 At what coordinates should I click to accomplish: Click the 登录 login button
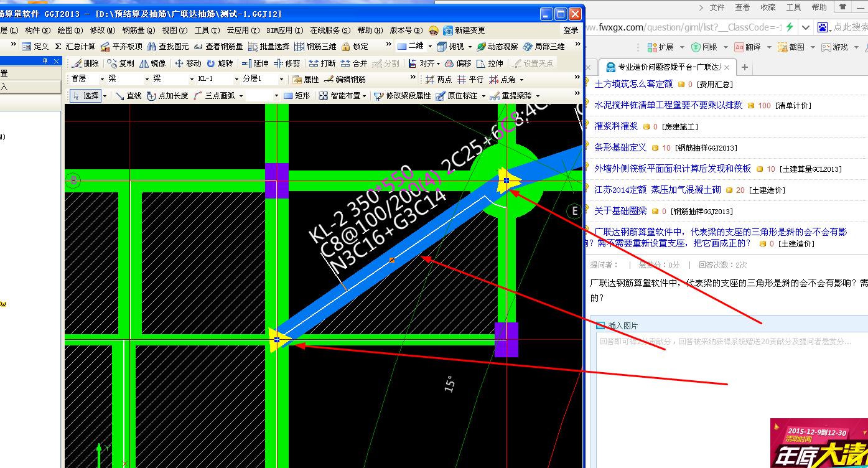(x=571, y=30)
